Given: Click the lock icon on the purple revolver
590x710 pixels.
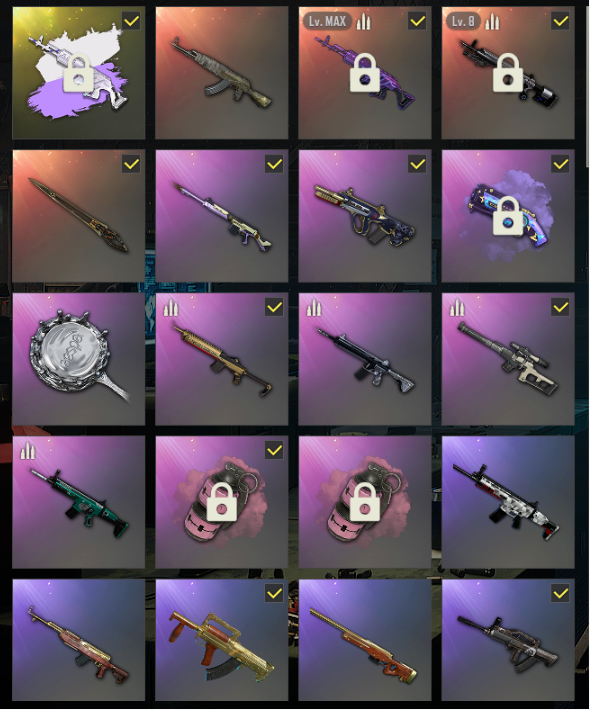Looking at the screenshot, I should (508, 216).
